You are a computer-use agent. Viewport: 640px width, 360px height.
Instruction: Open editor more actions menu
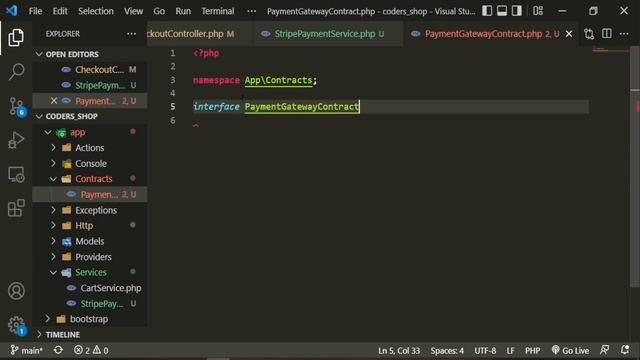pyautogui.click(x=624, y=34)
